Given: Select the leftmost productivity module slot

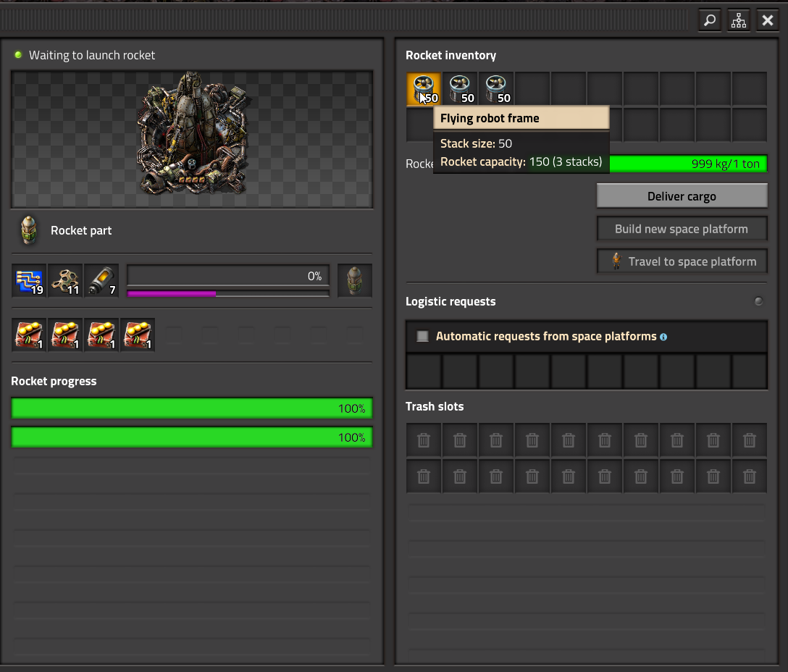Looking at the screenshot, I should 29,335.
